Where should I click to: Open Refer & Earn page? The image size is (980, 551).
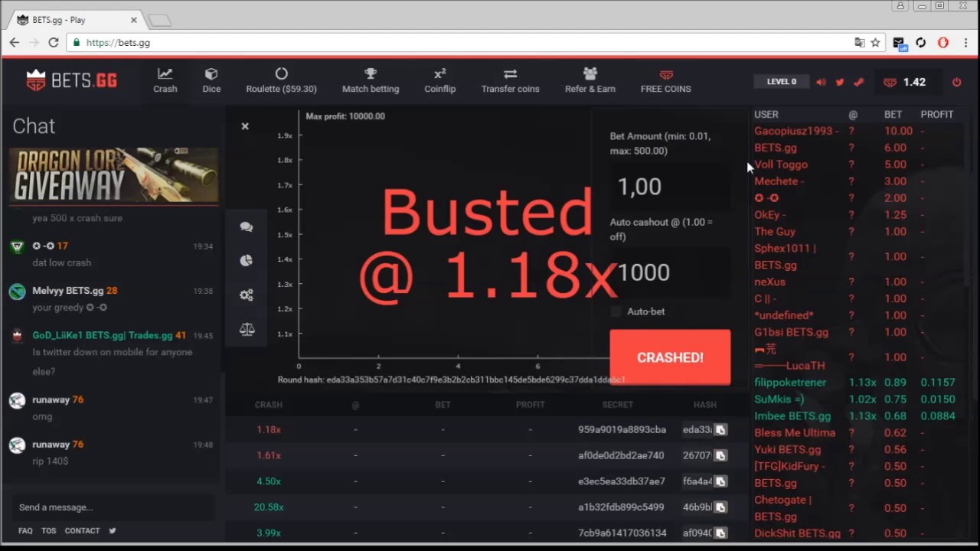click(590, 80)
